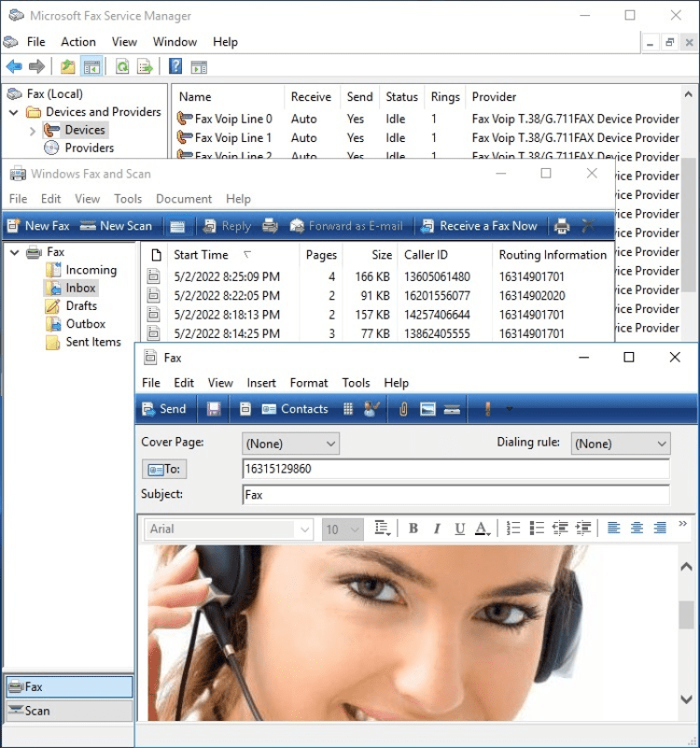Click the dialing rules grid icon
700x748 pixels.
tap(348, 409)
